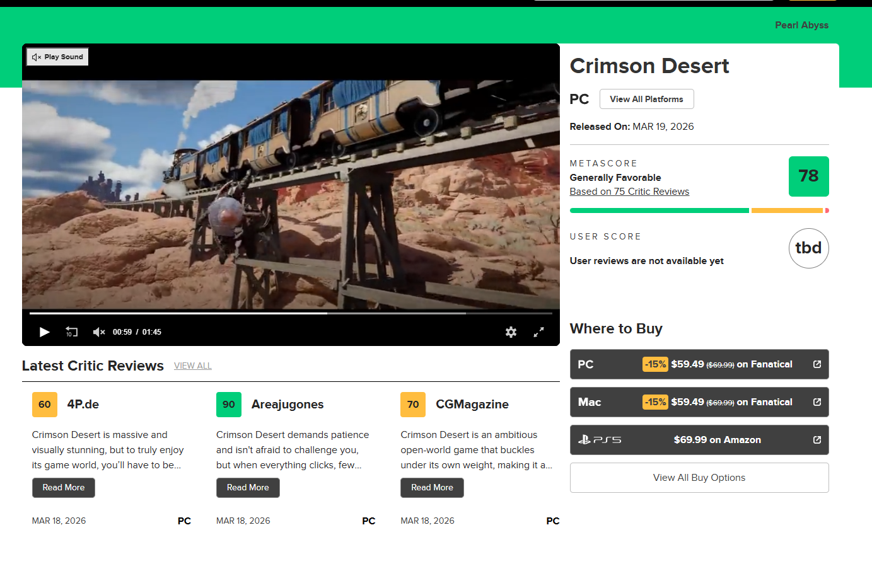This screenshot has width=872, height=588.
Task: Play the Crimson Desert trailer video
Action: [44, 332]
